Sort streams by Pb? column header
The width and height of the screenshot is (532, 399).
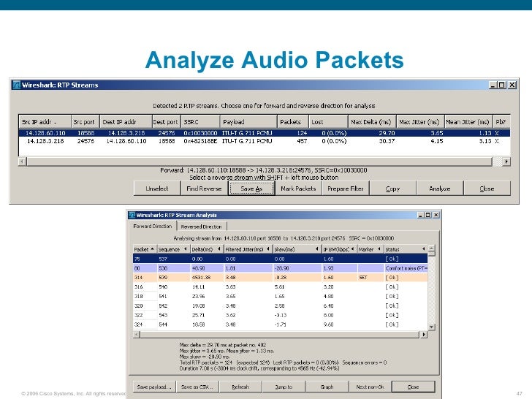[501, 122]
